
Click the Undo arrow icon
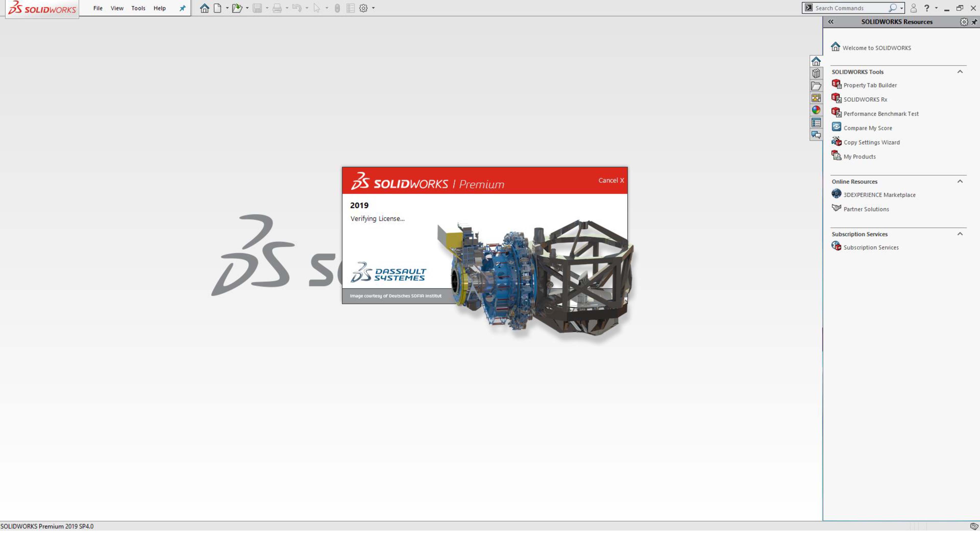click(x=297, y=8)
